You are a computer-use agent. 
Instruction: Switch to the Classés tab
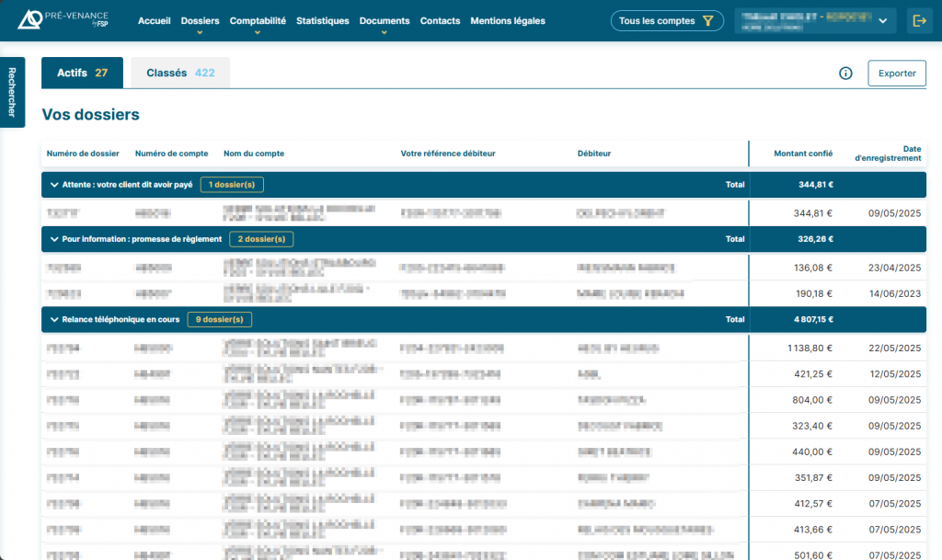[180, 73]
